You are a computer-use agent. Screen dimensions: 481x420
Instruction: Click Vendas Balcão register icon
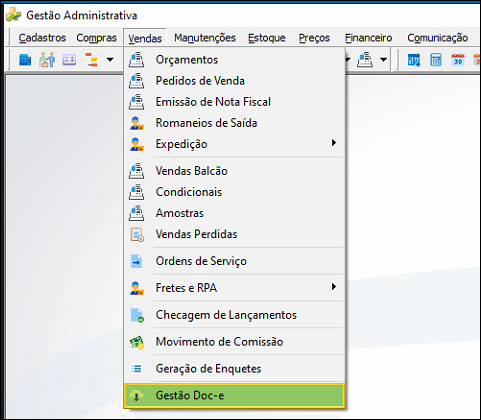(137, 171)
